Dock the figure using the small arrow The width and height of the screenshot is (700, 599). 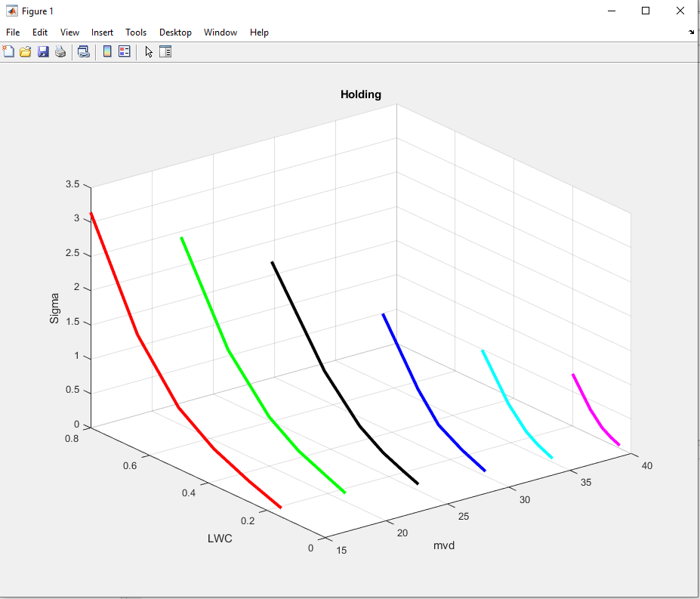click(x=691, y=32)
